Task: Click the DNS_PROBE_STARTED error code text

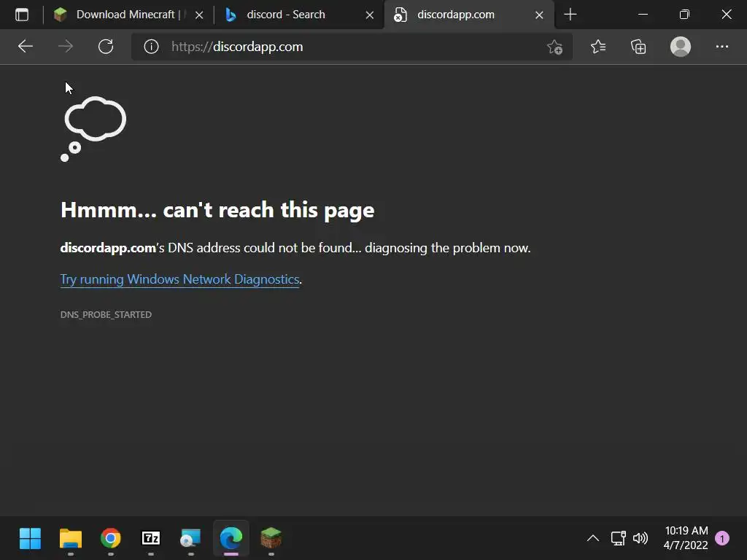Action: tap(106, 315)
